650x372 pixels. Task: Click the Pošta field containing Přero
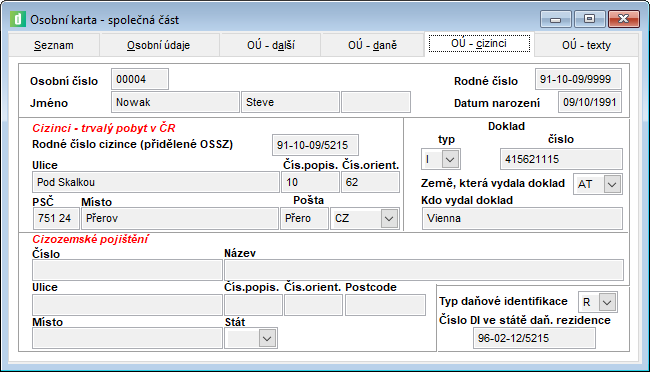[x=304, y=219]
